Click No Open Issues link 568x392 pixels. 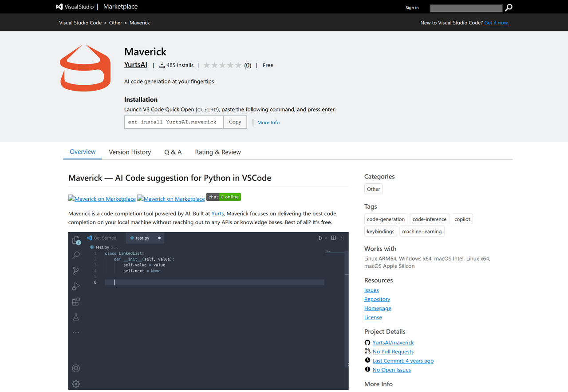[392, 370]
